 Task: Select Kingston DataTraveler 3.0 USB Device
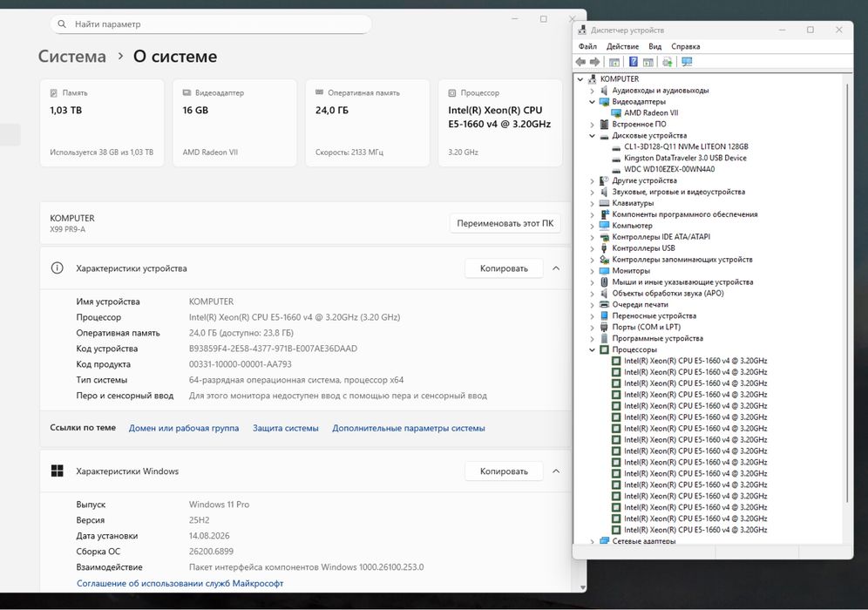(685, 158)
